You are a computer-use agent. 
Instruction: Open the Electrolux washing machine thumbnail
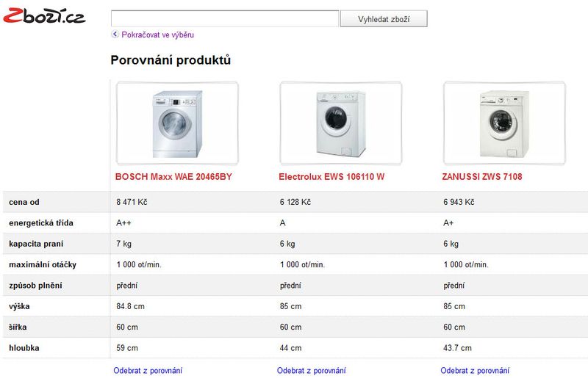[341, 123]
